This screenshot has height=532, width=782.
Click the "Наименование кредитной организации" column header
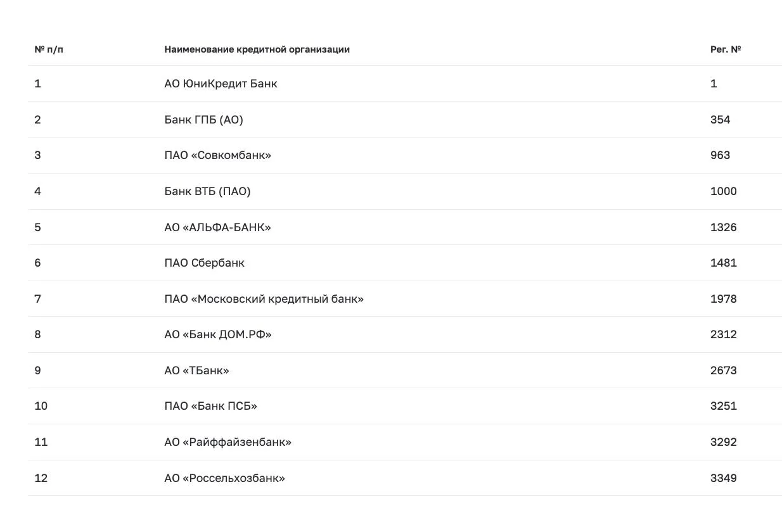tap(257, 49)
